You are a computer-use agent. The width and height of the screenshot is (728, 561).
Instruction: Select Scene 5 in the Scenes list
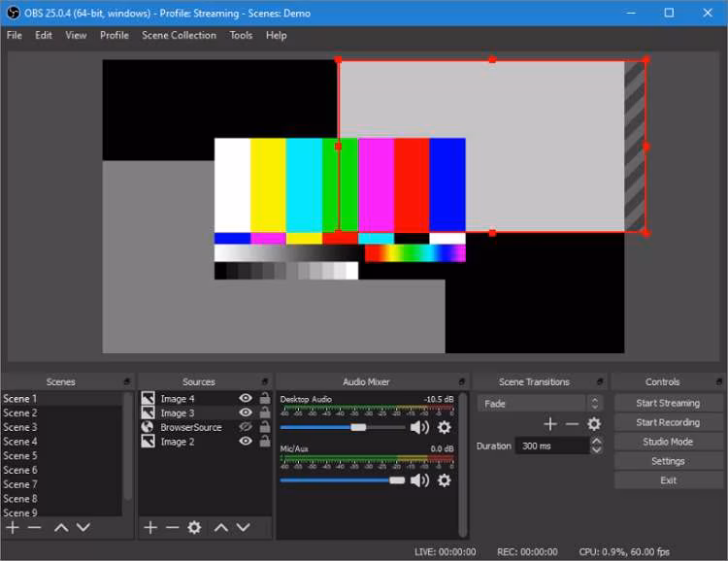(62, 455)
